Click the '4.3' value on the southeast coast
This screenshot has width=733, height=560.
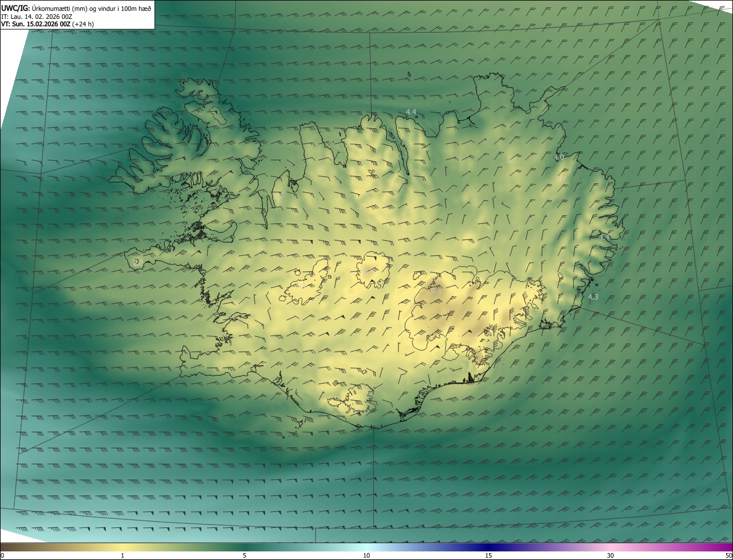pyautogui.click(x=593, y=297)
